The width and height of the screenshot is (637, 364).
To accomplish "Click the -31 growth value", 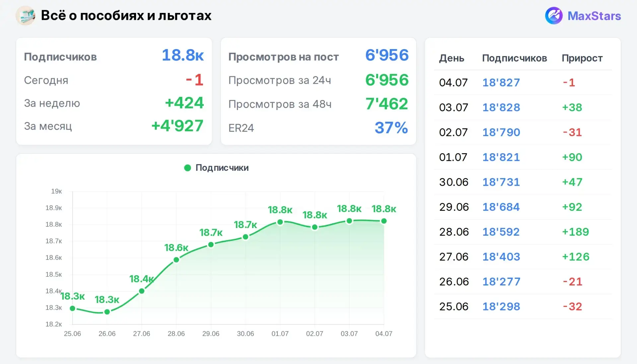I will pyautogui.click(x=572, y=132).
